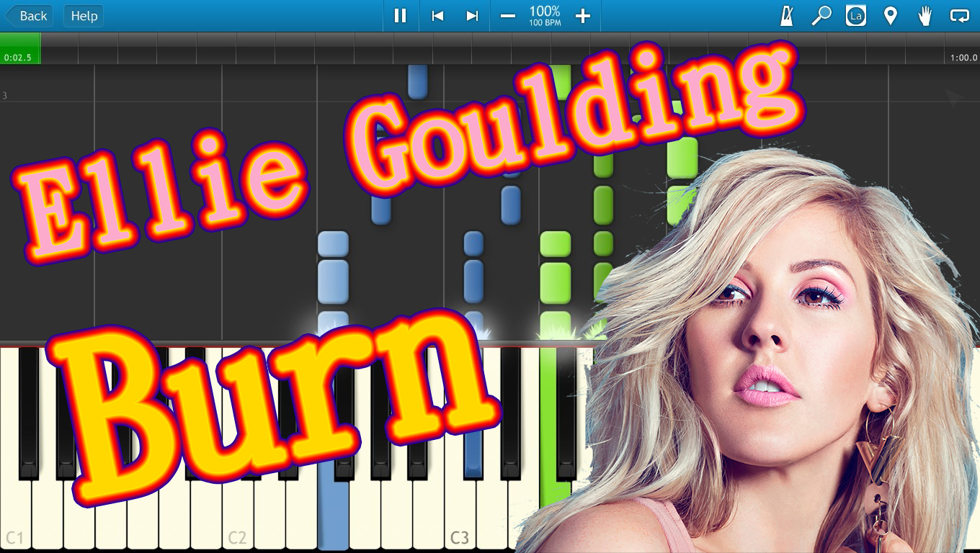This screenshot has height=553, width=980.
Task: Click the 100% speed label
Action: tap(545, 12)
